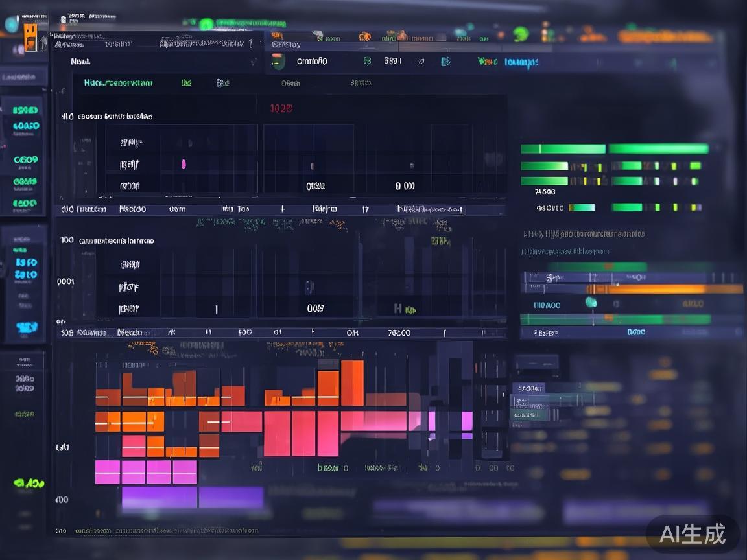Click the teal round icon beside the orange app icon
This screenshot has height=560, width=747.
12,25
